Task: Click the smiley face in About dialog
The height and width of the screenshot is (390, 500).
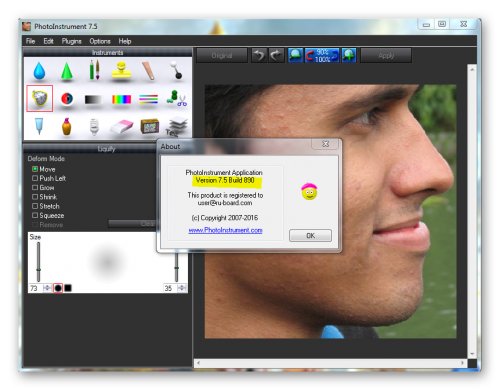Action: pyautogui.click(x=309, y=191)
